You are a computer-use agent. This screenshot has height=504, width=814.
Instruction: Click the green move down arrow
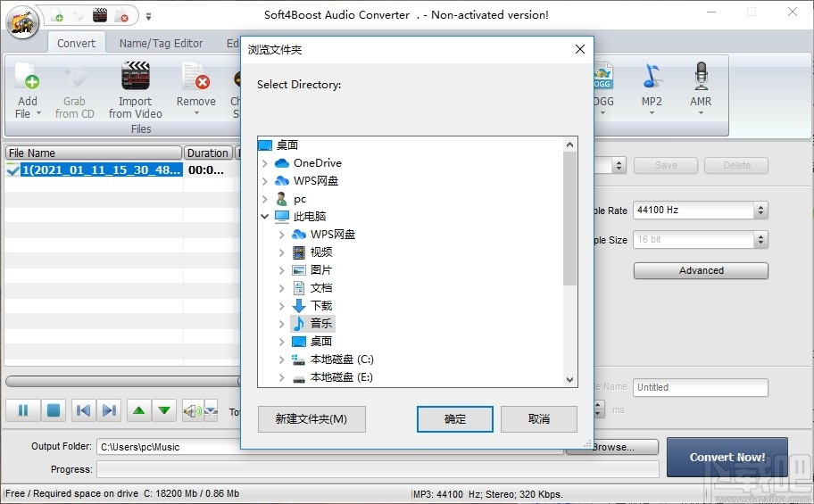click(x=164, y=410)
